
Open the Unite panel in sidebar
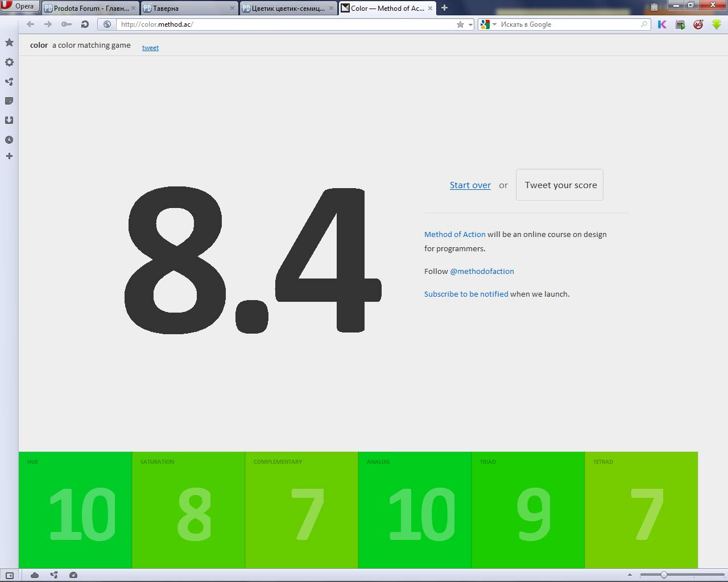click(9, 81)
